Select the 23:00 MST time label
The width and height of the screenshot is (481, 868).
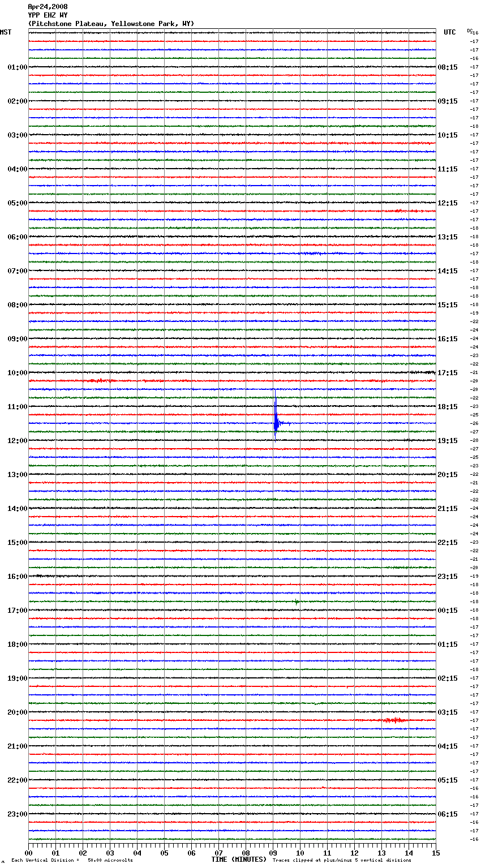point(18,814)
